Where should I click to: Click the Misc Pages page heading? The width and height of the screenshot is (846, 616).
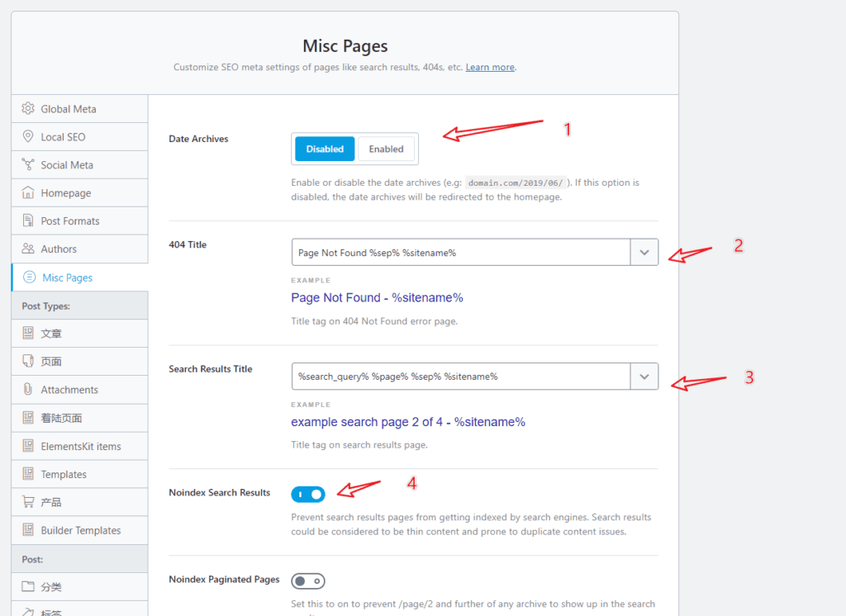pos(345,46)
